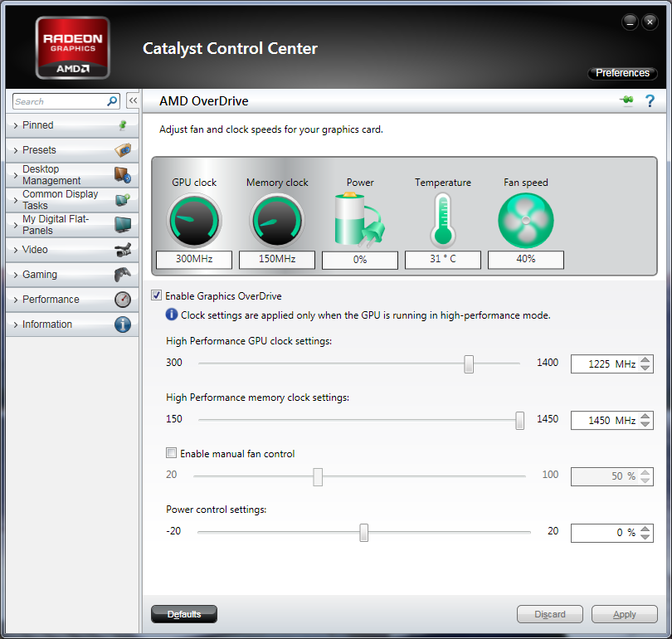Click the 40% fan speed readout
This screenshot has height=639, width=672.
[x=526, y=259]
